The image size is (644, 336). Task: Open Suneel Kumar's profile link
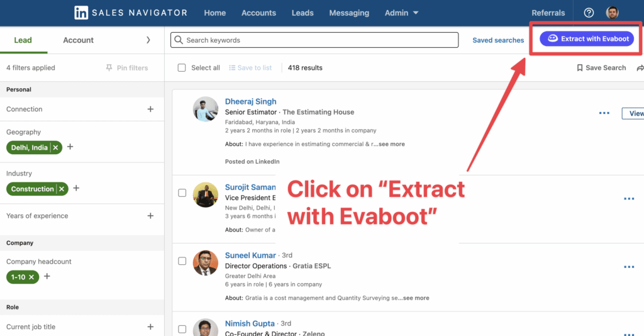pos(250,255)
